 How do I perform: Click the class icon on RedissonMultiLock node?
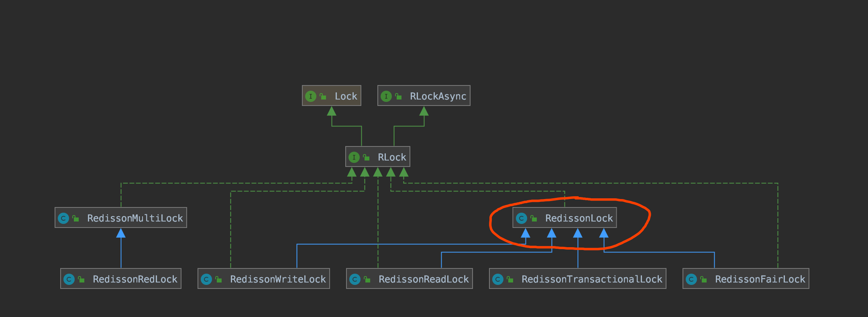coord(63,218)
